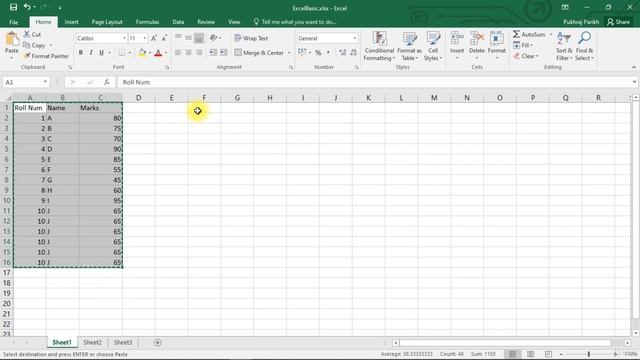The height and width of the screenshot is (360, 640).
Task: Click the Share button
Action: coord(618,22)
